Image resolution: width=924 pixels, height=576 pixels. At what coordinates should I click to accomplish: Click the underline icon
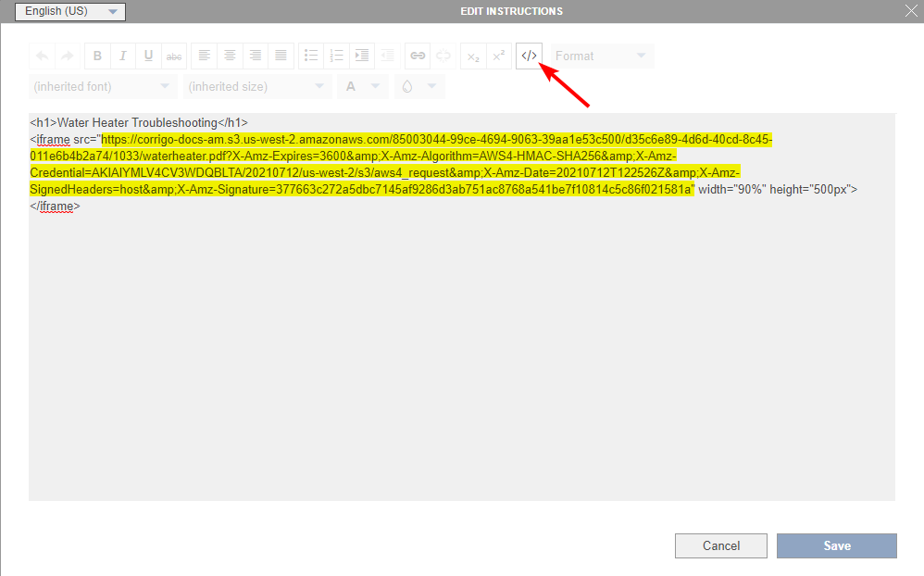(x=148, y=56)
